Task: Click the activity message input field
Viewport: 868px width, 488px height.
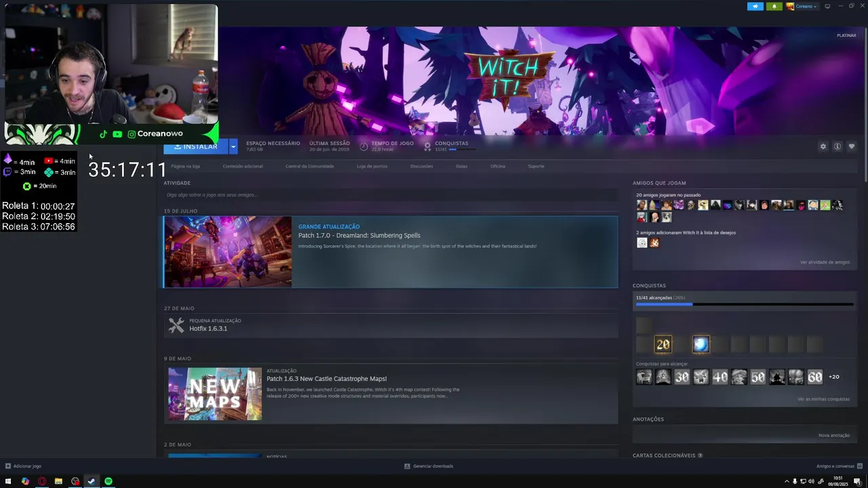Action: 391,195
